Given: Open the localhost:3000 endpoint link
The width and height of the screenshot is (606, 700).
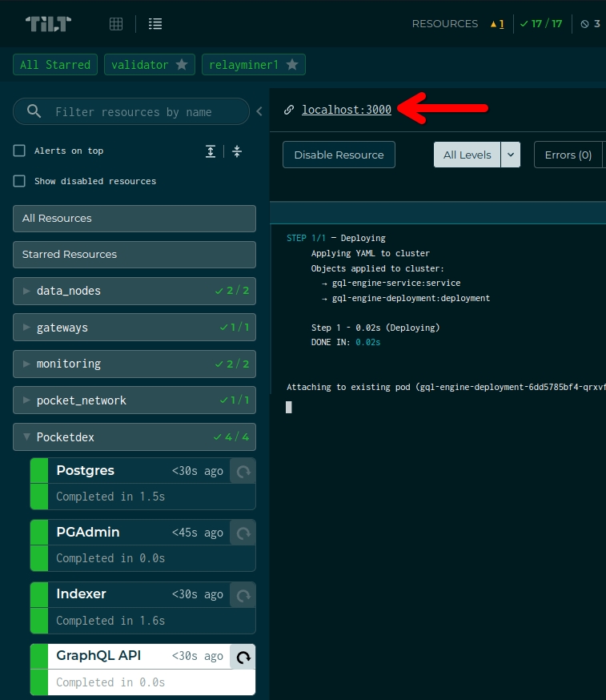Looking at the screenshot, I should pyautogui.click(x=347, y=110).
